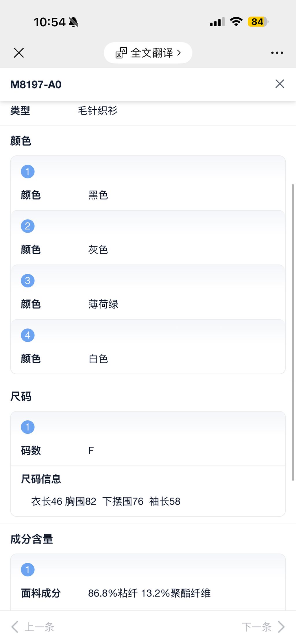Tap the number 2 badge above 灰色
This screenshot has width=296, height=644.
[28, 226]
